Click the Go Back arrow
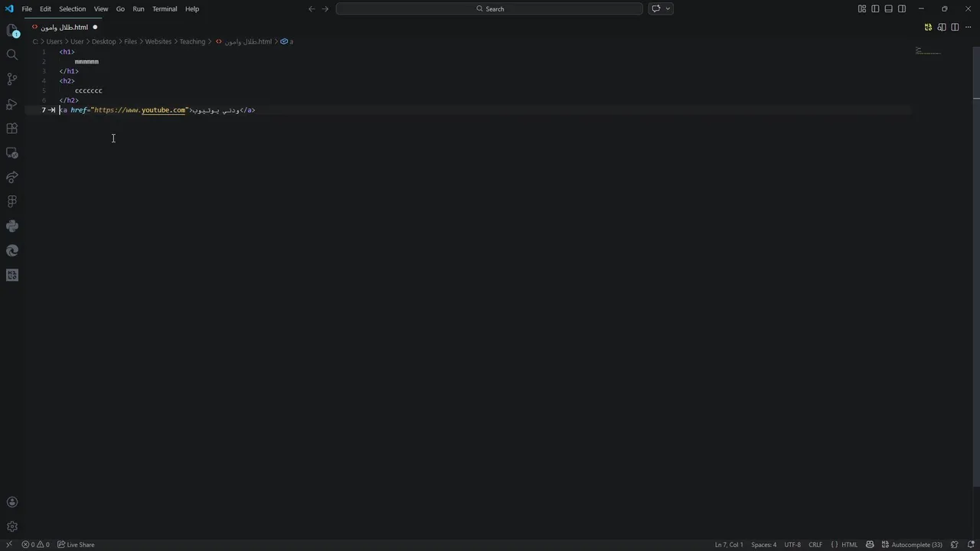The width and height of the screenshot is (980, 551). [312, 8]
